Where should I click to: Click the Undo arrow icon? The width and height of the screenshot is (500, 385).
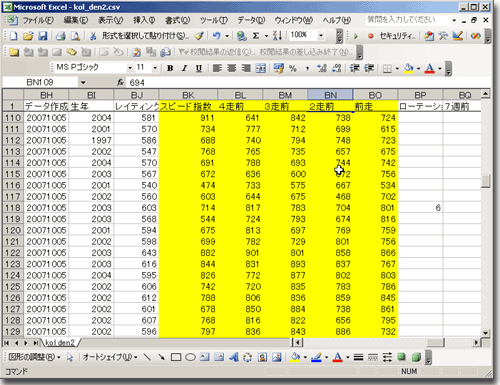coord(217,36)
